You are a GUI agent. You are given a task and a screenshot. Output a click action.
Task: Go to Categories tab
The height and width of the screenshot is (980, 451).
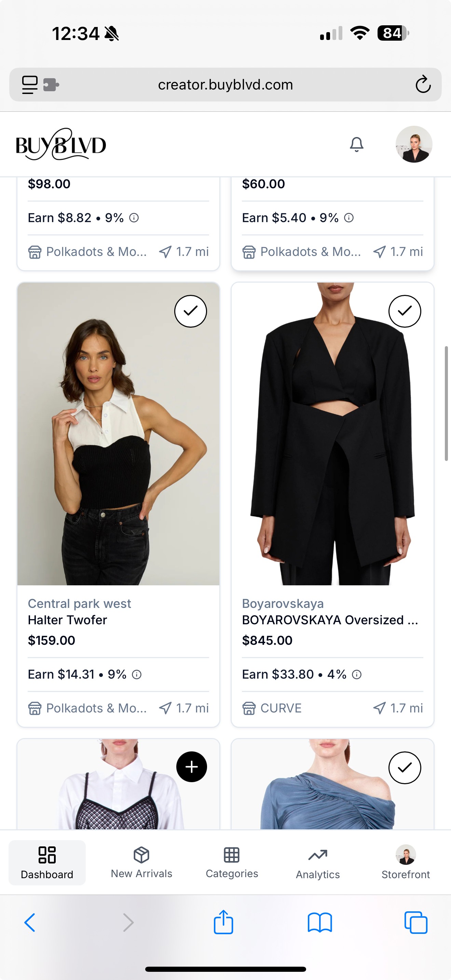(232, 862)
